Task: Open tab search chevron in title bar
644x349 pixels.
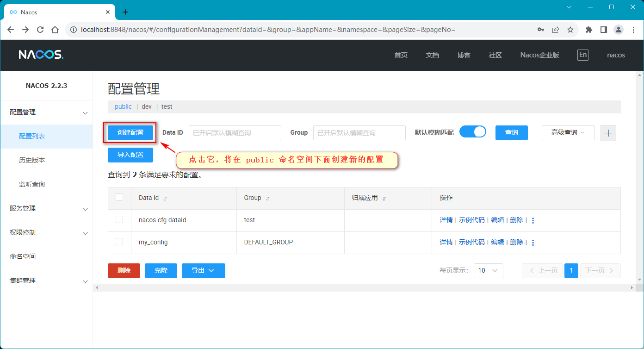Action: click(569, 7)
